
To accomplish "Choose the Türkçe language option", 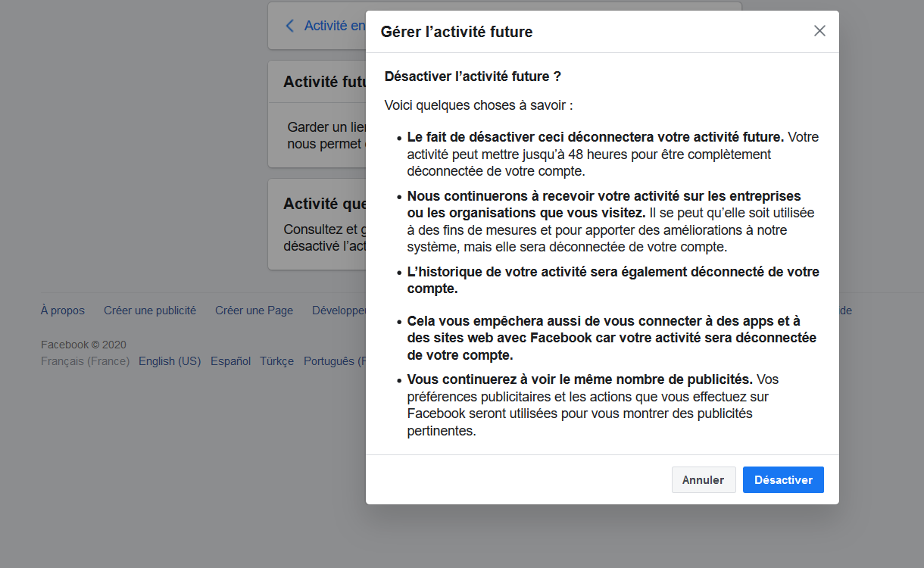I will (x=276, y=361).
